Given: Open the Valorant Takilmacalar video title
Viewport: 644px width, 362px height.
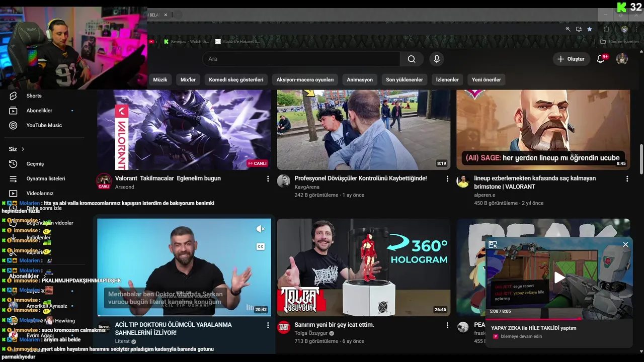Looking at the screenshot, I should pos(168,178).
